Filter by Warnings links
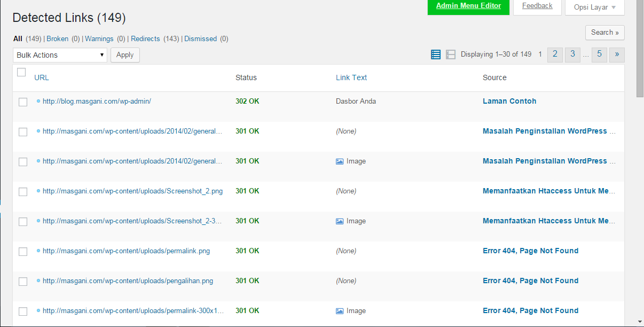Screen dimensions: 644x327 point(99,38)
